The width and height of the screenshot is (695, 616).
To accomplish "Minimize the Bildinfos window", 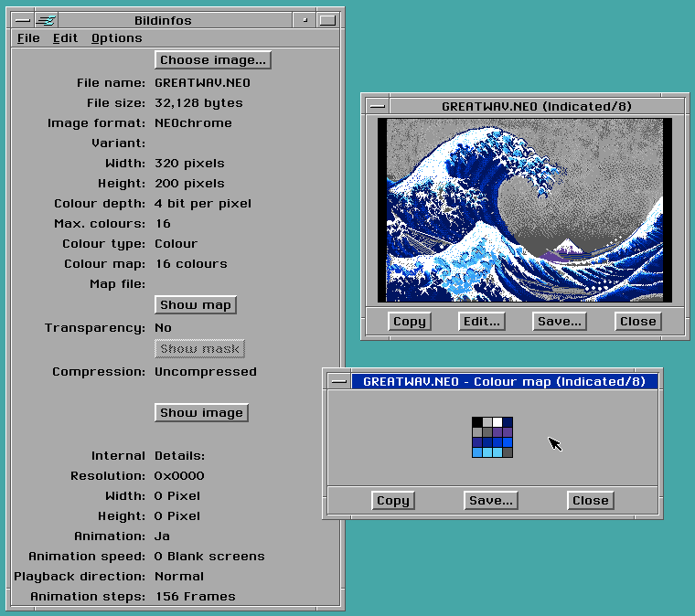I will pyautogui.click(x=305, y=20).
